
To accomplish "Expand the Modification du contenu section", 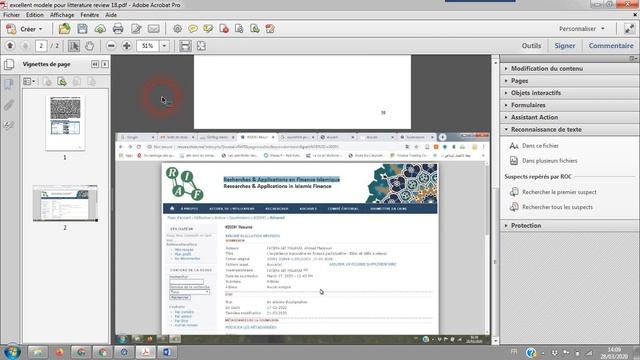I will point(569,69).
